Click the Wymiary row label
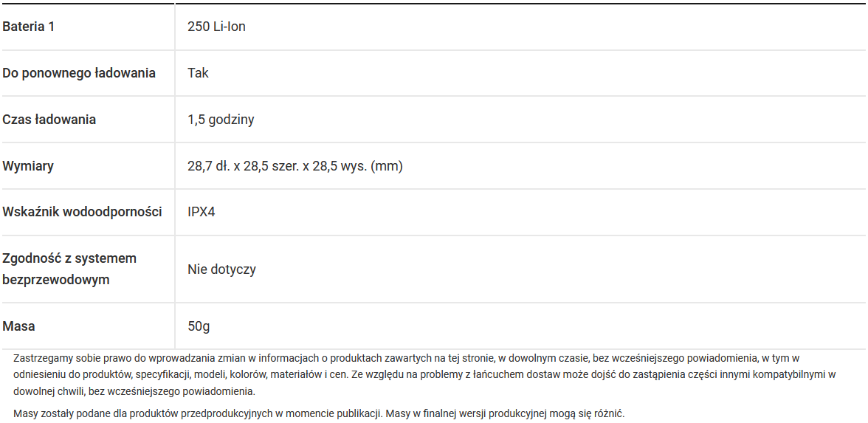868x423 pixels. point(28,166)
